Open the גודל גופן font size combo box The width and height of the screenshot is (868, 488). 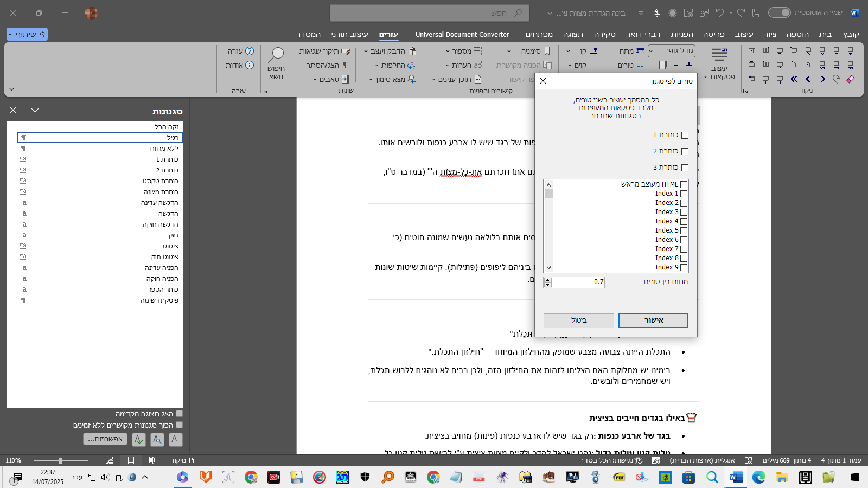(x=672, y=51)
